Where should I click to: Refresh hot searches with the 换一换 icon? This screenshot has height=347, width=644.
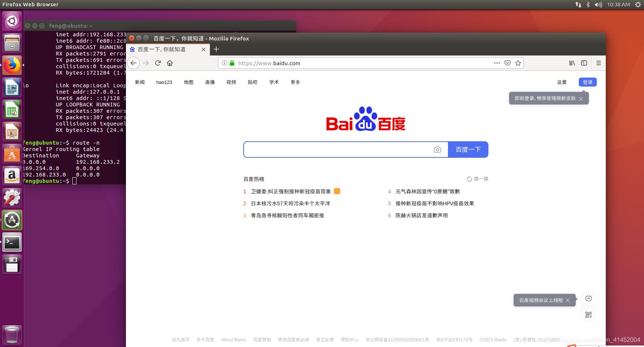pos(478,179)
